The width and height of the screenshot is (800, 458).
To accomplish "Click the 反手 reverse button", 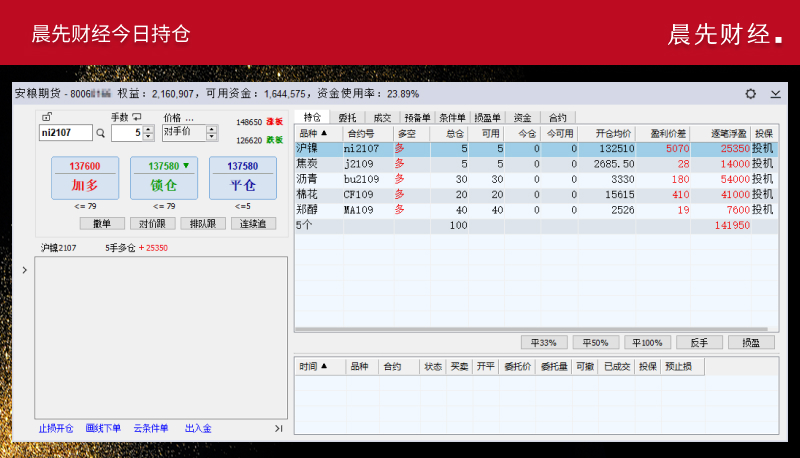I will [x=699, y=342].
